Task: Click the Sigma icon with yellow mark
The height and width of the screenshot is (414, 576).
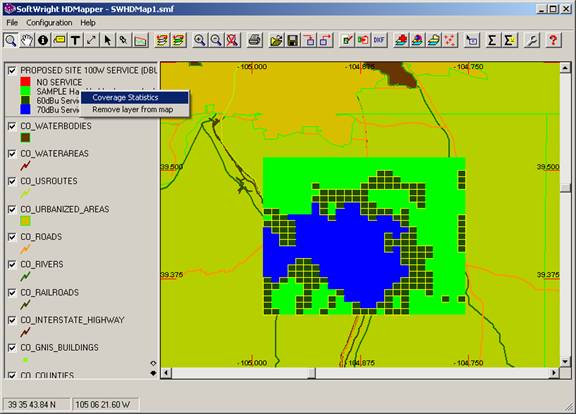Action: 510,40
